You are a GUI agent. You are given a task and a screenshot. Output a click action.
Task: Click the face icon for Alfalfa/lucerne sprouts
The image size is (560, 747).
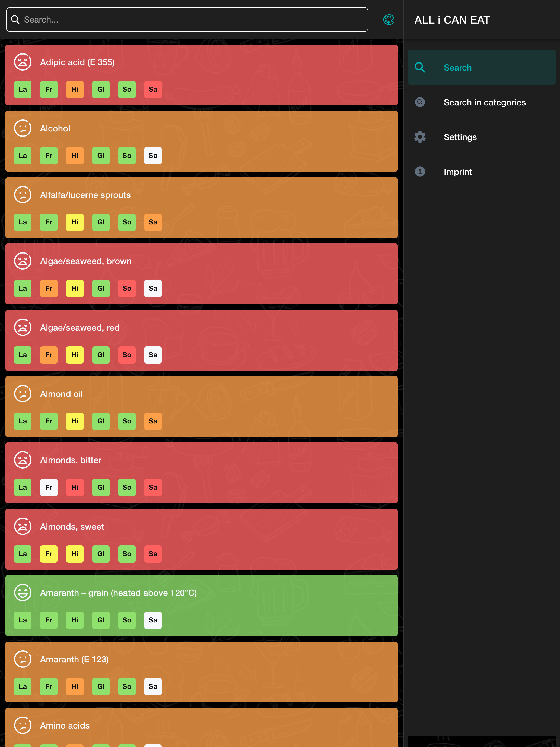pyautogui.click(x=23, y=195)
